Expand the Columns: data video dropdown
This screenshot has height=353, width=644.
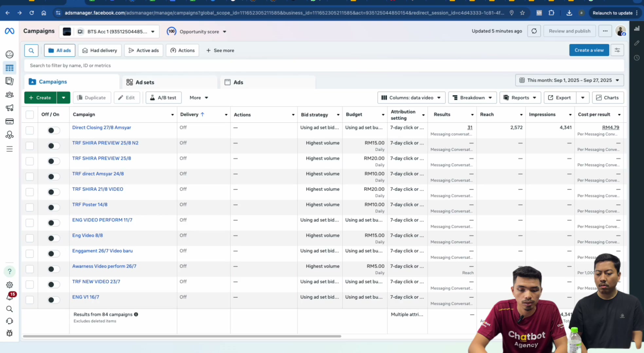pos(411,98)
